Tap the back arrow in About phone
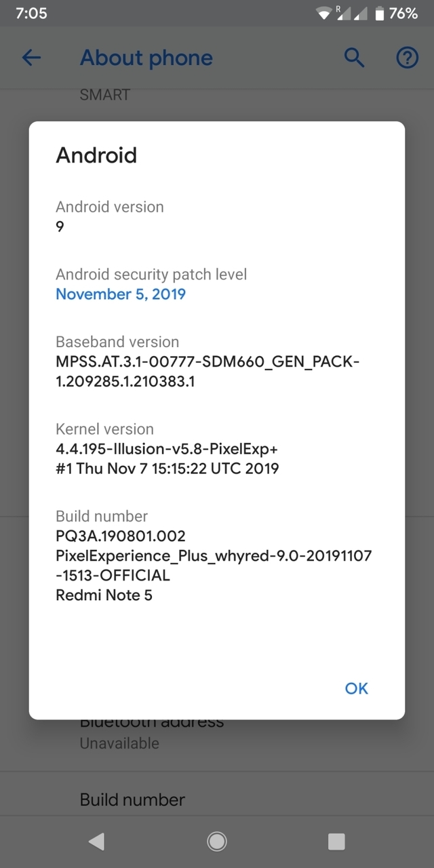 click(x=31, y=58)
